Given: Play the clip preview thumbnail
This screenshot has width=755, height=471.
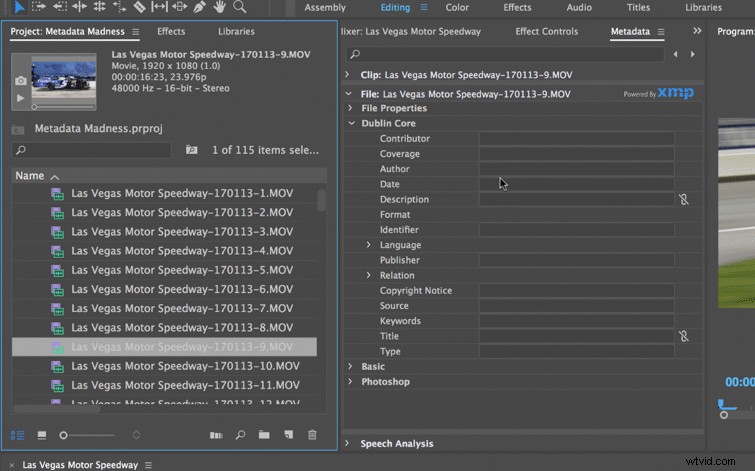Looking at the screenshot, I should pyautogui.click(x=20, y=98).
